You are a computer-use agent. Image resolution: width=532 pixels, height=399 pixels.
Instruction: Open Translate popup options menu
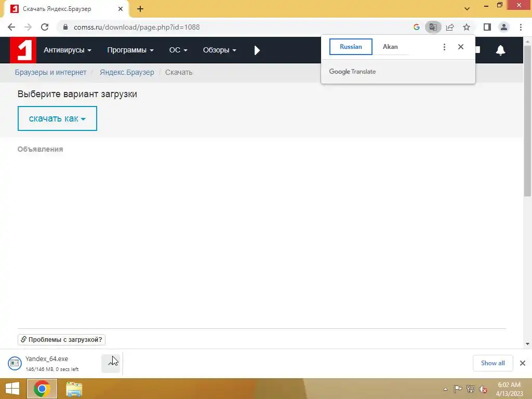coord(444,47)
